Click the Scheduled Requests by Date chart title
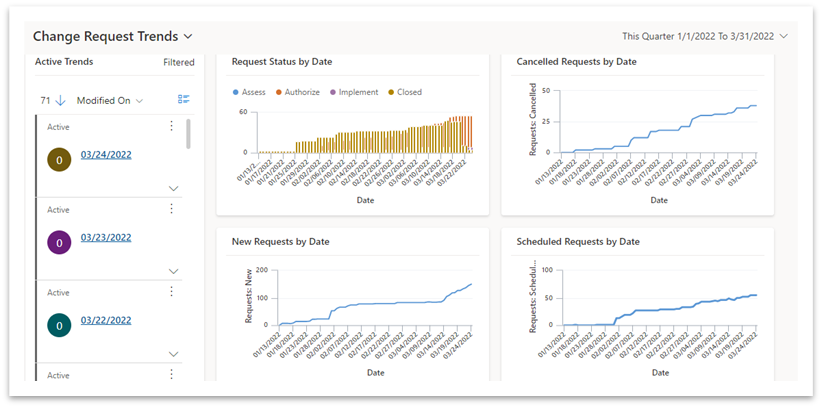822x408 pixels. pos(578,242)
